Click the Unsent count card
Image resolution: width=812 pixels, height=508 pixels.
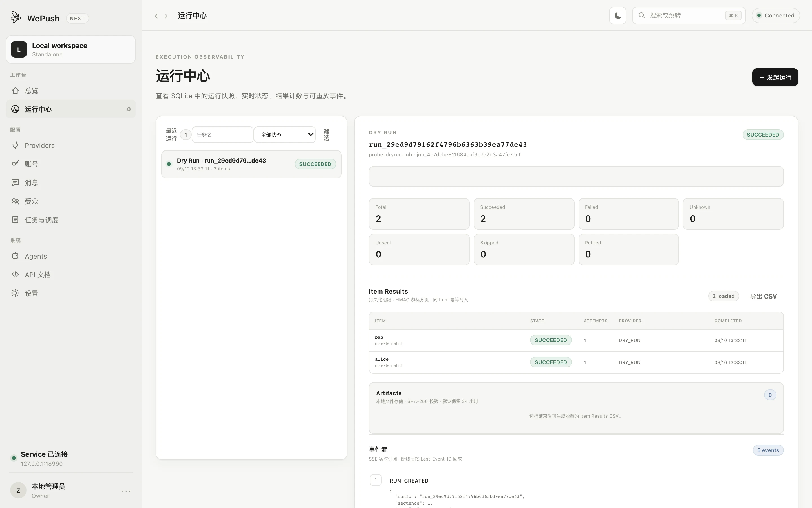(419, 250)
